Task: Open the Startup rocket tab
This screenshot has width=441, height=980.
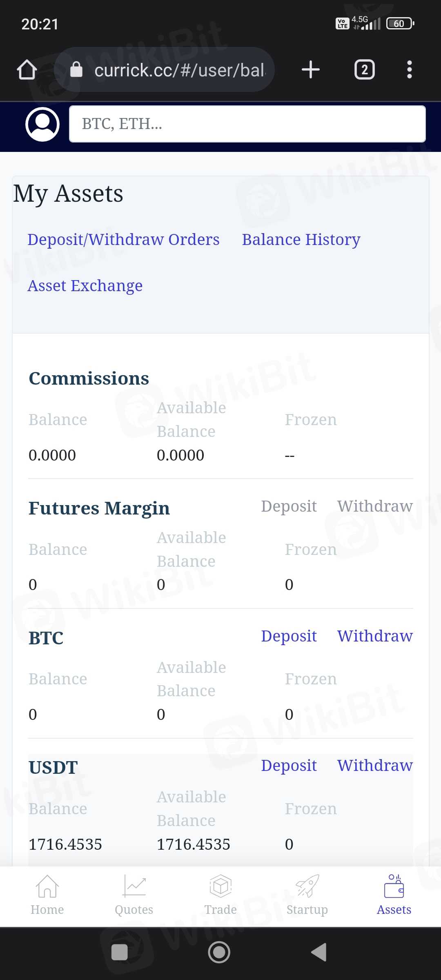Action: tap(307, 895)
